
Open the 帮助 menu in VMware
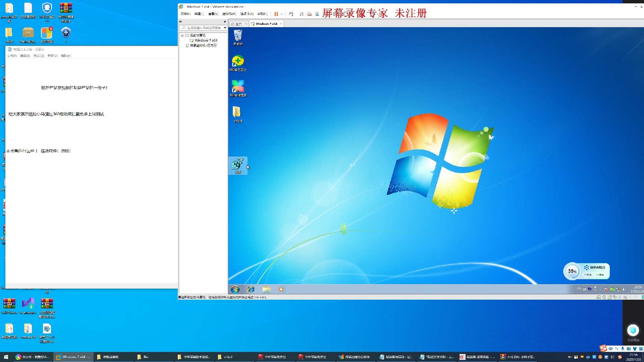pos(262,14)
